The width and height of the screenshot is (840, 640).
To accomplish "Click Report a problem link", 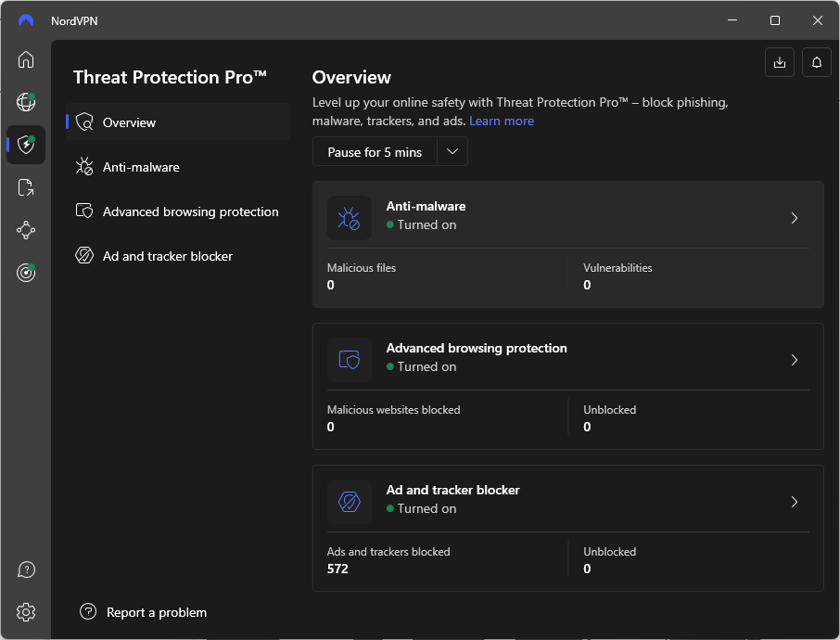I will 157,612.
